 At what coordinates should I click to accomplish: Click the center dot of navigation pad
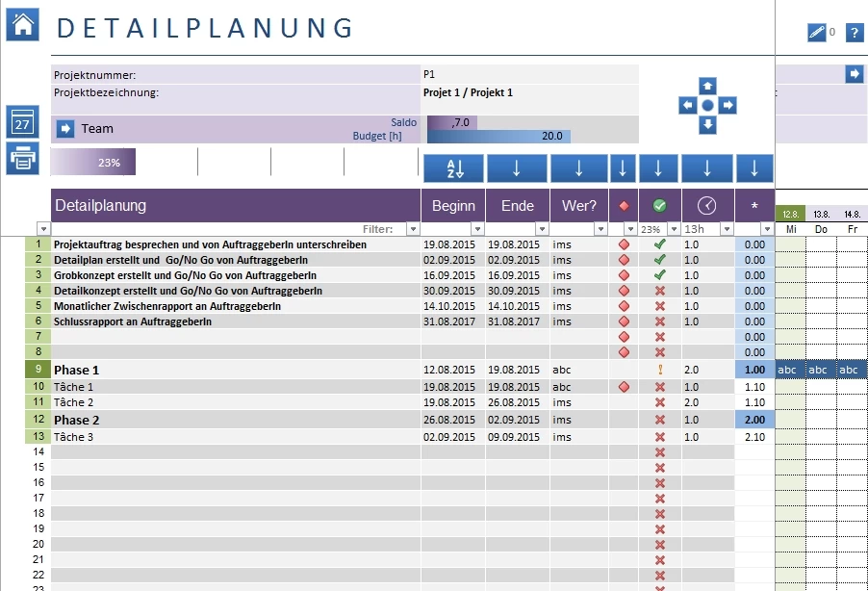(707, 105)
